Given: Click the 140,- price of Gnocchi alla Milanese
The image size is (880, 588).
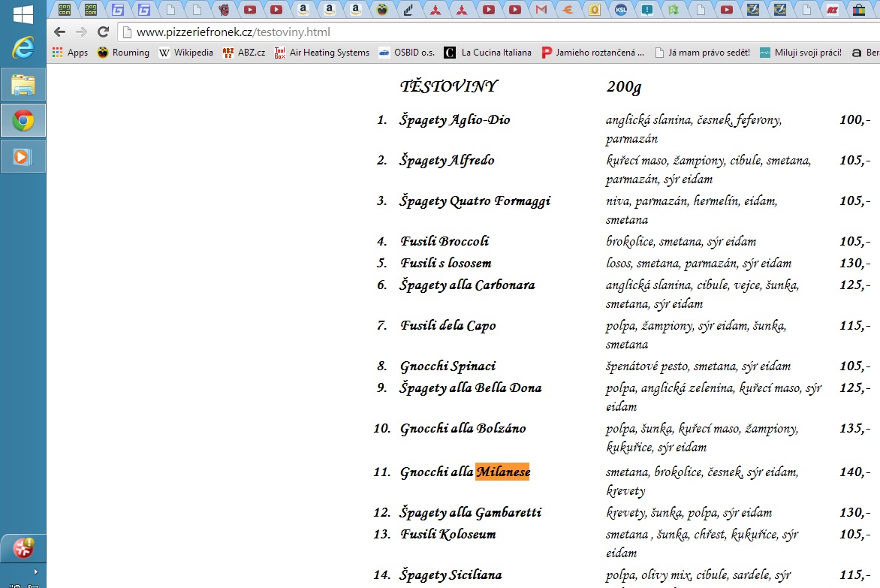Looking at the screenshot, I should coord(854,472).
